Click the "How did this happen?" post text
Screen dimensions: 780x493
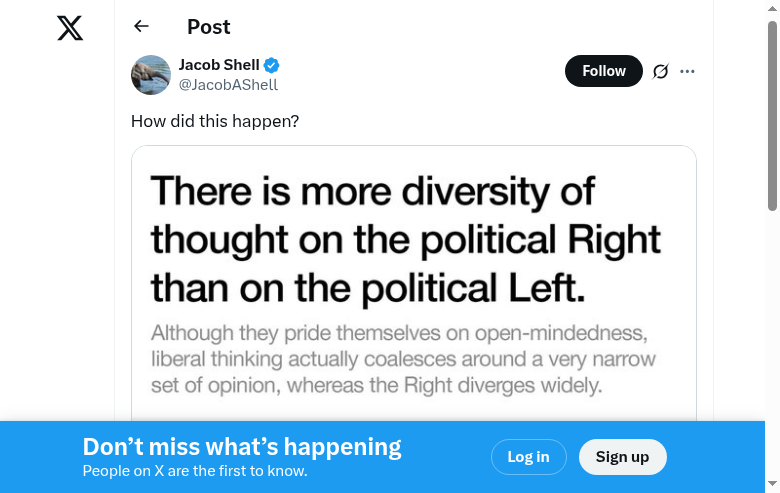(x=215, y=121)
